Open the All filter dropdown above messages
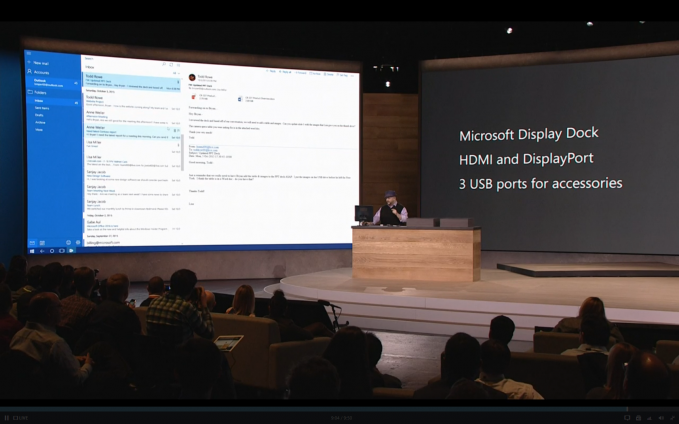The width and height of the screenshot is (679, 424). click(x=175, y=73)
